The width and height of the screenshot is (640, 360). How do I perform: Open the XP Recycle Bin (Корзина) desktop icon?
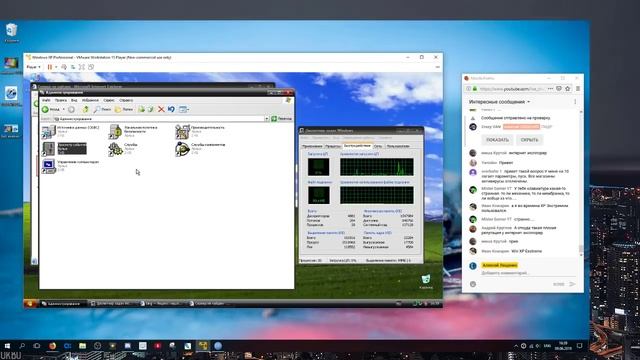point(426,281)
